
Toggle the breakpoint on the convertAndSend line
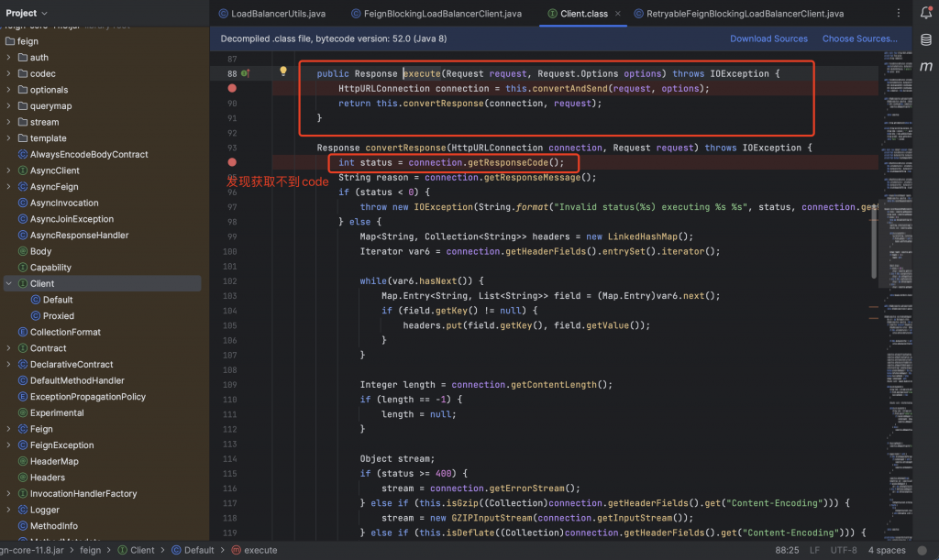point(232,89)
